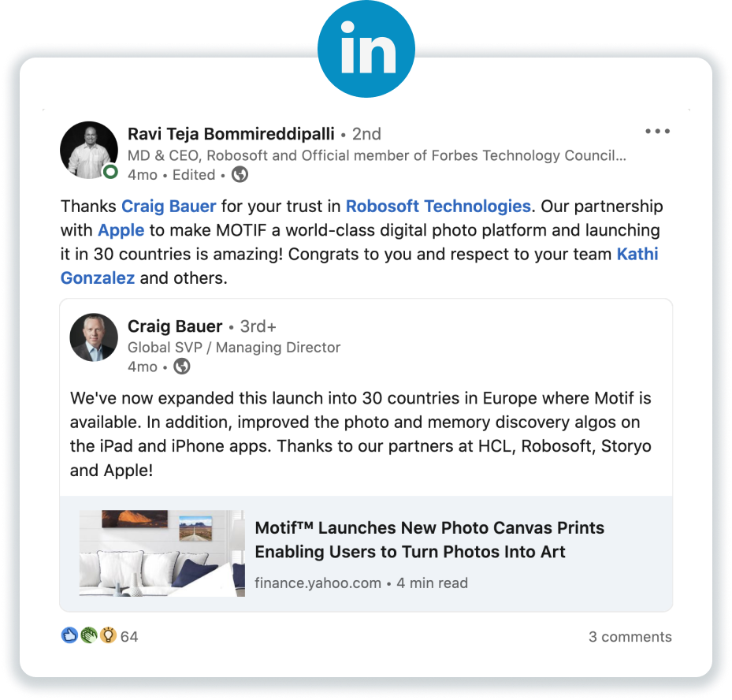Image resolution: width=732 pixels, height=700 pixels.
Task: Open the three-dot post options menu
Action: pyautogui.click(x=657, y=131)
